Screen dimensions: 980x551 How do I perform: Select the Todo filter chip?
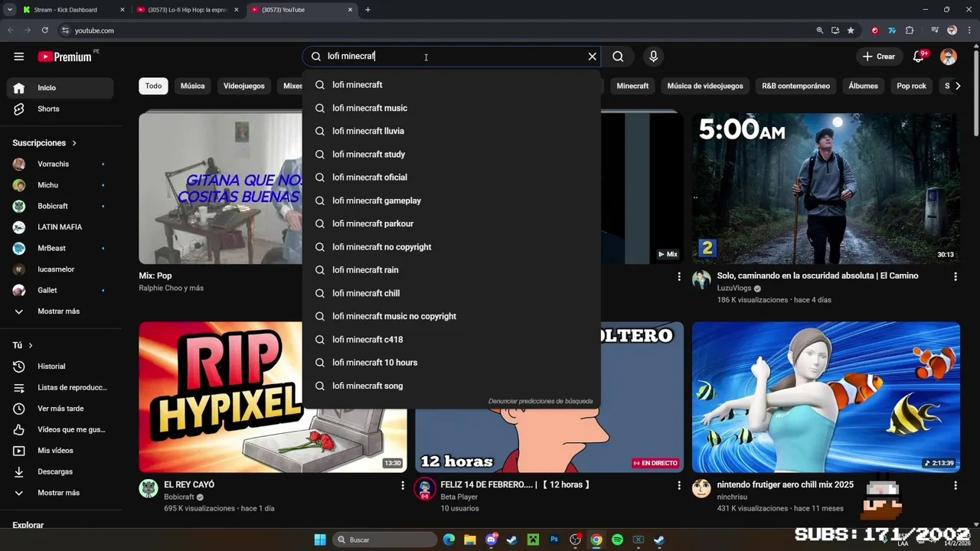click(x=153, y=86)
